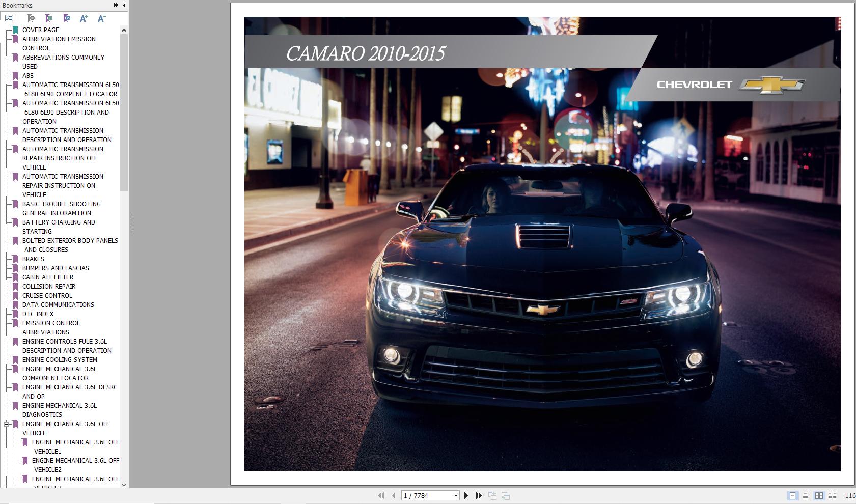Open the COLLISION REPAIR bookmark

point(49,287)
